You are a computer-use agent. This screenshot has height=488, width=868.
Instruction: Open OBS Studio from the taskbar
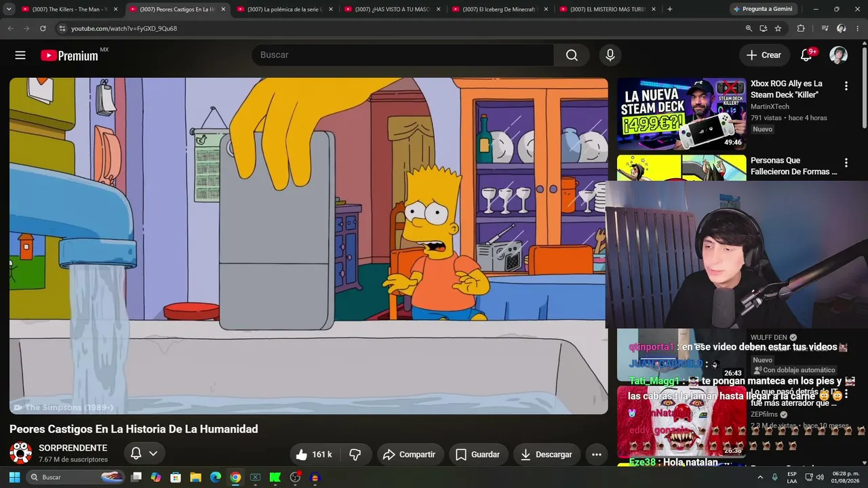click(x=295, y=477)
